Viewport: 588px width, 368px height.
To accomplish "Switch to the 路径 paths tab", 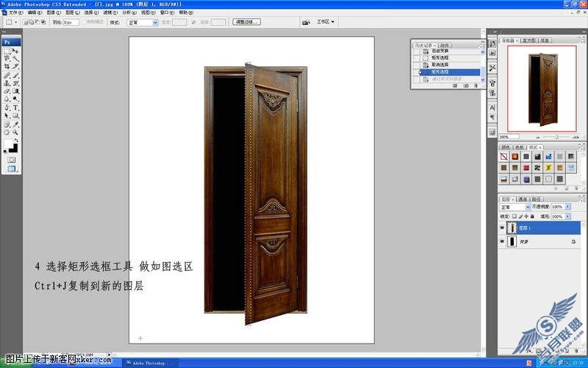I will [x=536, y=199].
